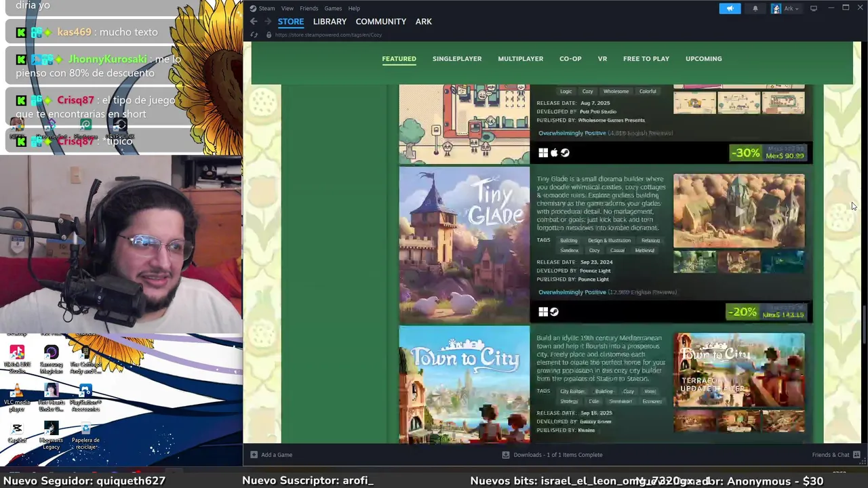Open Poti Poti Studio developer link
The image size is (868, 488).
coord(598,112)
